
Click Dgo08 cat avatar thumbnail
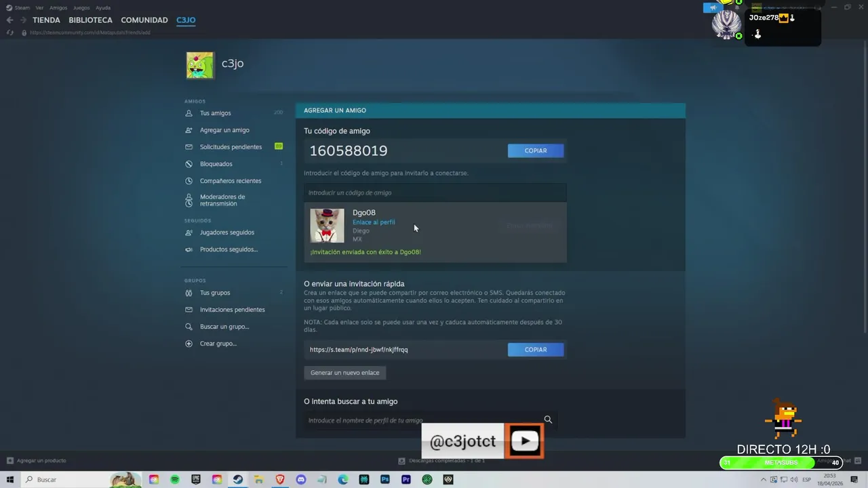(x=327, y=226)
